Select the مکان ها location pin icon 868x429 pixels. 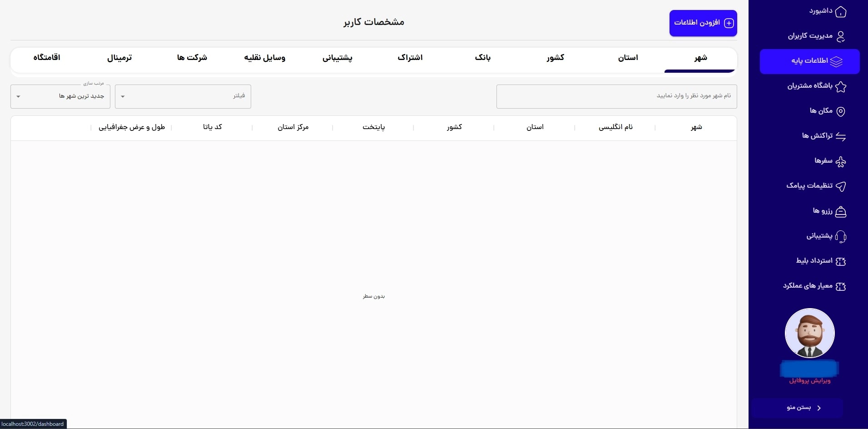coord(841,111)
